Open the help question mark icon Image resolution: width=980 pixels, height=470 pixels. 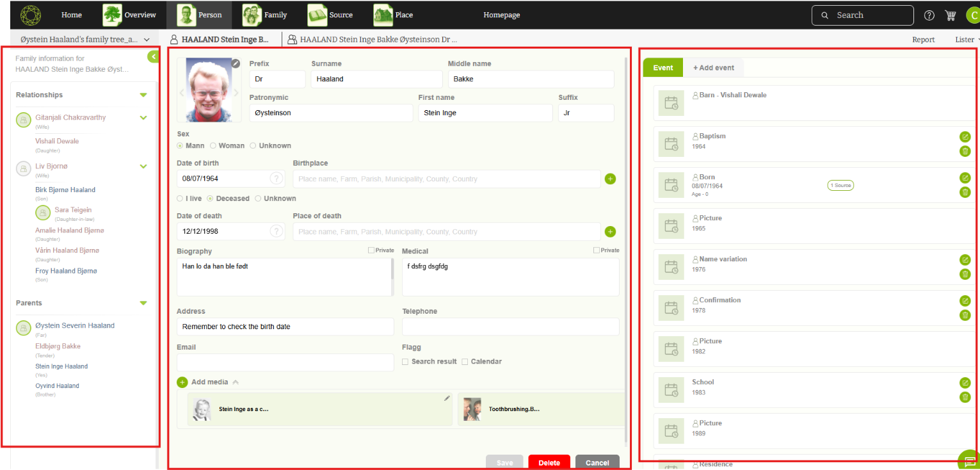click(929, 15)
